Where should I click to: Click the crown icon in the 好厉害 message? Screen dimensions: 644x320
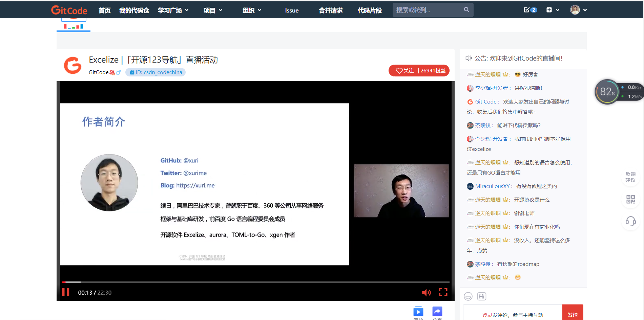[x=505, y=74]
